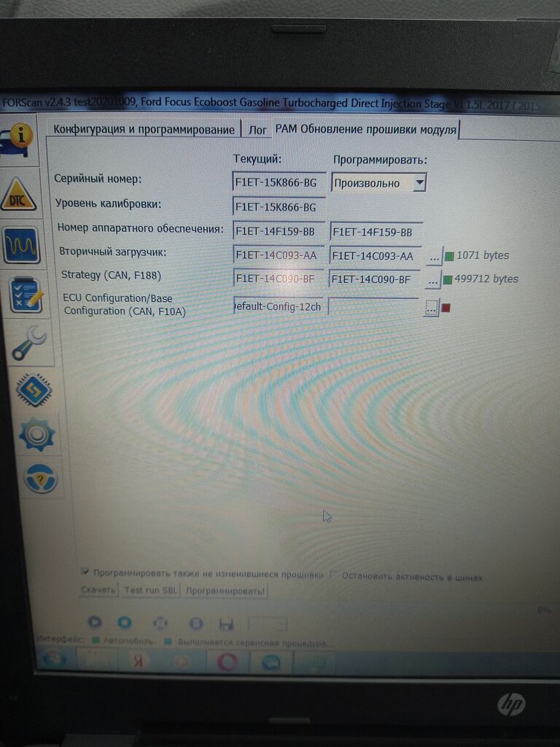
Task: Open Windows Start menu
Action: pyautogui.click(x=54, y=659)
